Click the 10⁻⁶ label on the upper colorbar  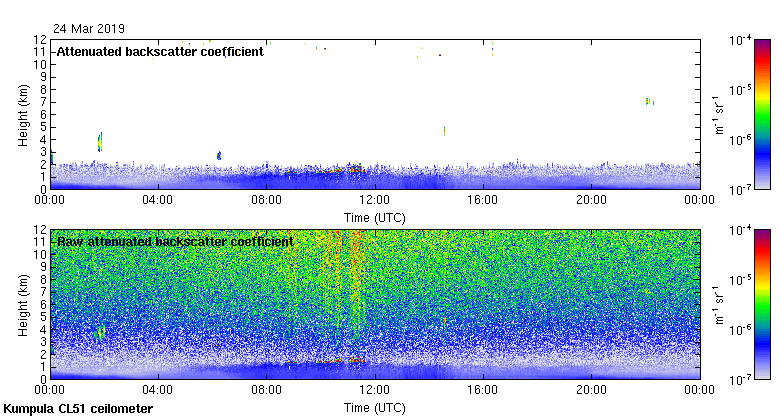(740, 140)
